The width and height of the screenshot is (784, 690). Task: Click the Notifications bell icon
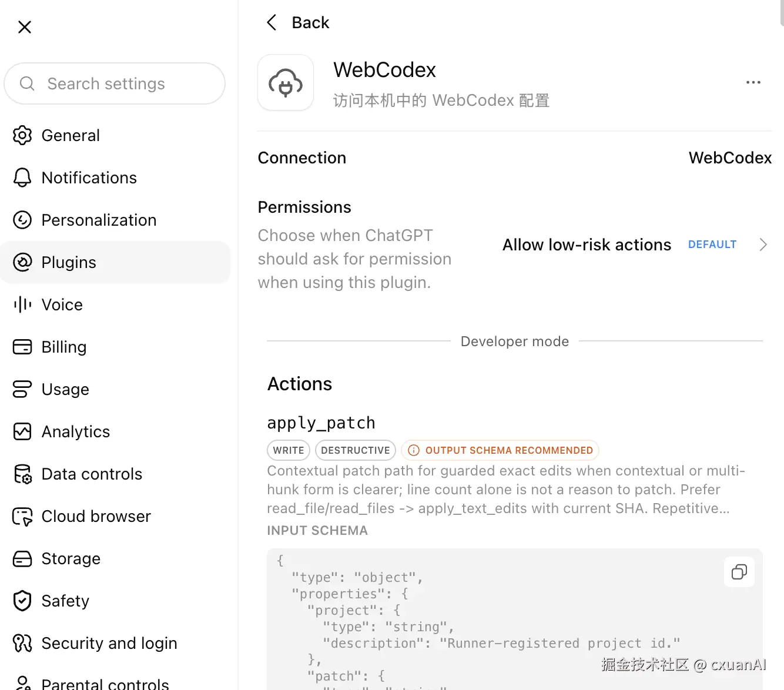[x=22, y=177]
